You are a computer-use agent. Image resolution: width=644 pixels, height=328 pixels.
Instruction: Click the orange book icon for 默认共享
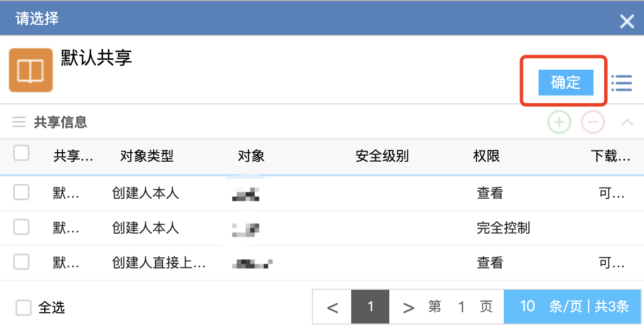tap(31, 70)
